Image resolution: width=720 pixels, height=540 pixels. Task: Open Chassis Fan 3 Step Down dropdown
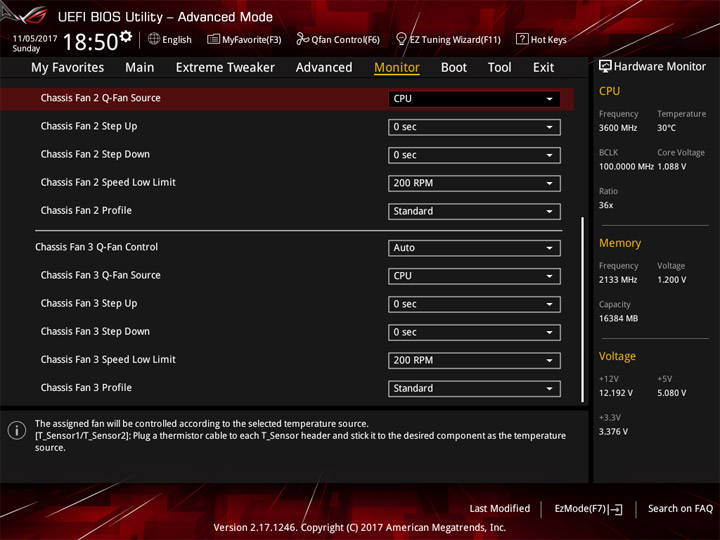pyautogui.click(x=474, y=332)
